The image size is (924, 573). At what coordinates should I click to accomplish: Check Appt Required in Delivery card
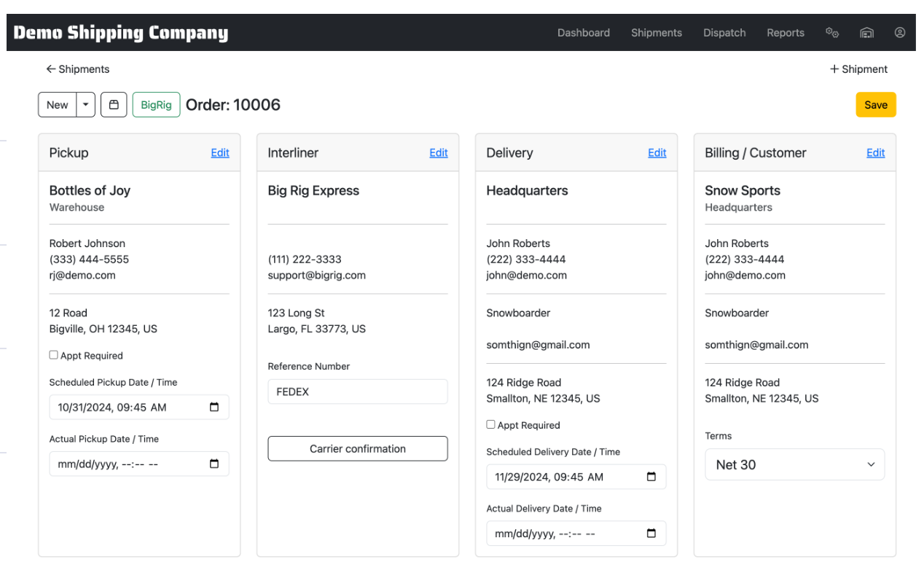pos(491,424)
